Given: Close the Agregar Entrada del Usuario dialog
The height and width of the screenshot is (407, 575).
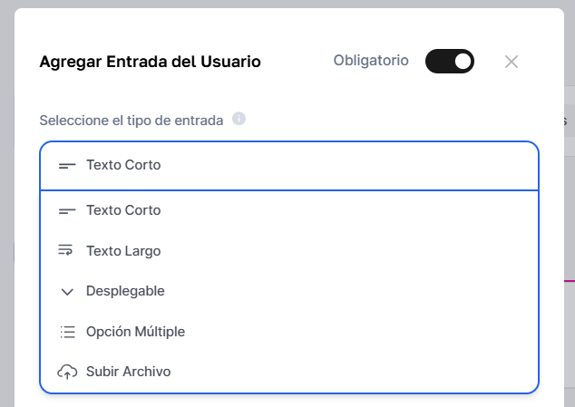Looking at the screenshot, I should 511,62.
